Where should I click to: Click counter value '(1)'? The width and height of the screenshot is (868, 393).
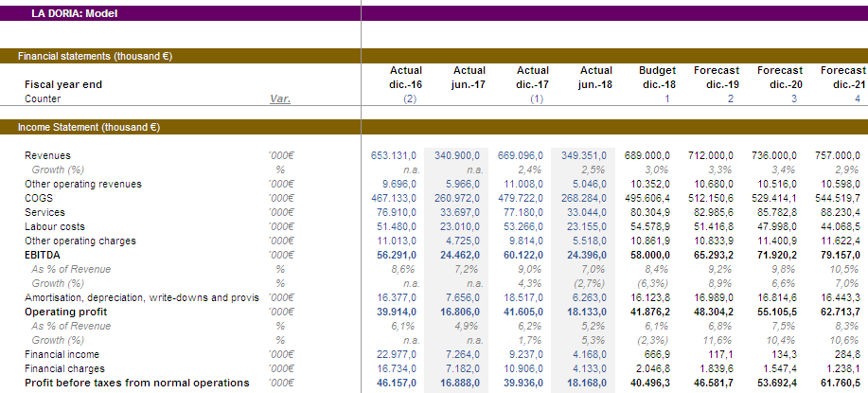537,98
